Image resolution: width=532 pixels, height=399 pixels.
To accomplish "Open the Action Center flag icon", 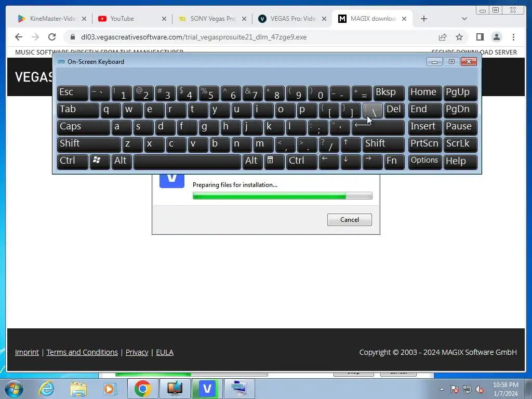I will pyautogui.click(x=455, y=389).
